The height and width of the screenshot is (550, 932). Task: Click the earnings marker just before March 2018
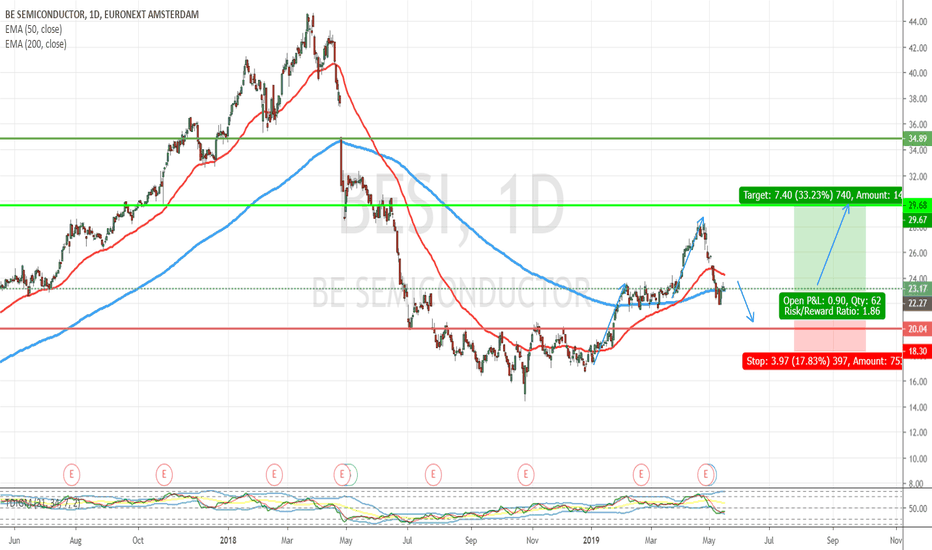tap(273, 474)
